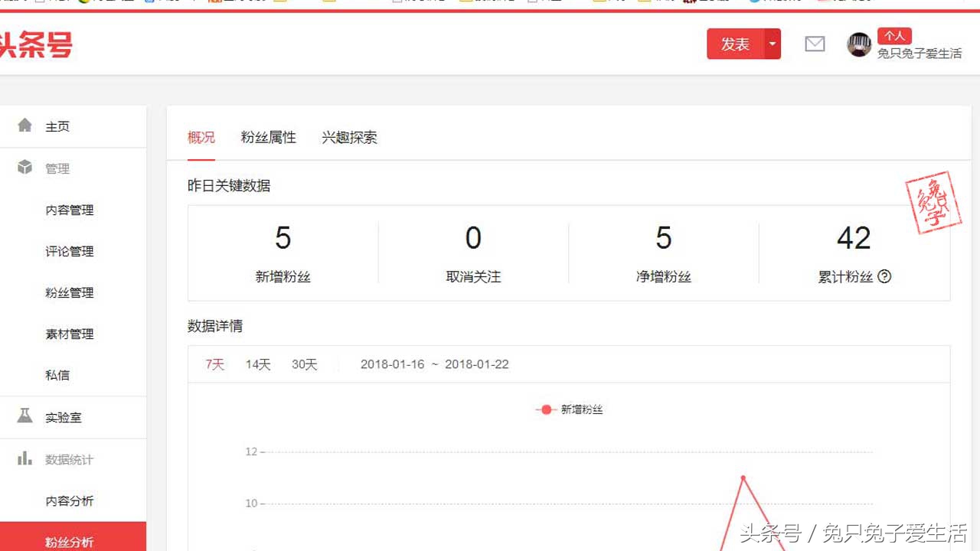Click the cube icon next to 管理
Viewport: 980px width, 551px height.
pyautogui.click(x=26, y=168)
